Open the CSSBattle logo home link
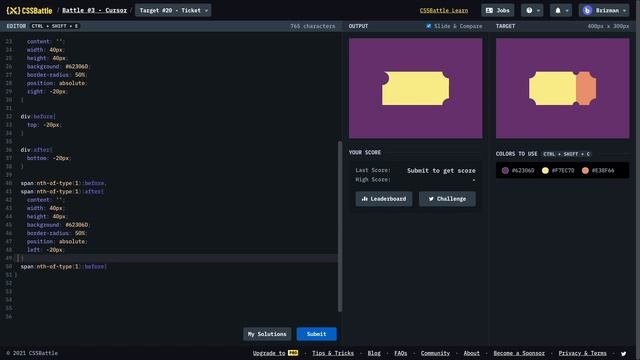The width and height of the screenshot is (640, 360). [x=29, y=10]
